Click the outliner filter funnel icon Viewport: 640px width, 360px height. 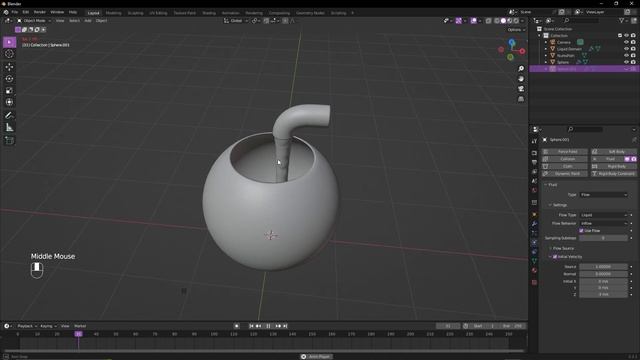click(x=621, y=20)
